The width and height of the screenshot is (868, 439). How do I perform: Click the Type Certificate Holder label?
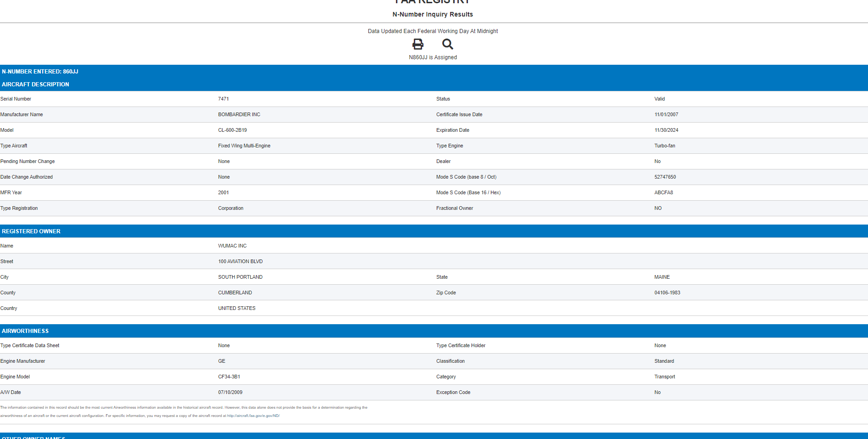click(461, 345)
